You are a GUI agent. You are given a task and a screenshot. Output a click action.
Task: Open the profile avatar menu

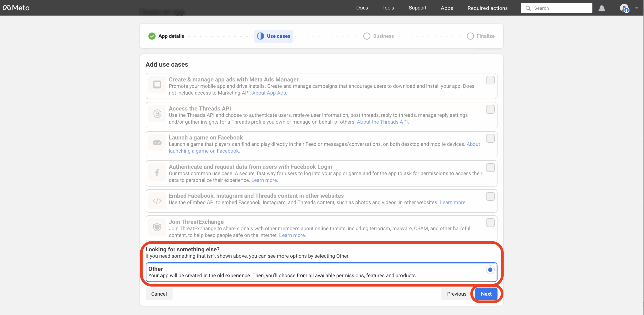pyautogui.click(x=624, y=8)
